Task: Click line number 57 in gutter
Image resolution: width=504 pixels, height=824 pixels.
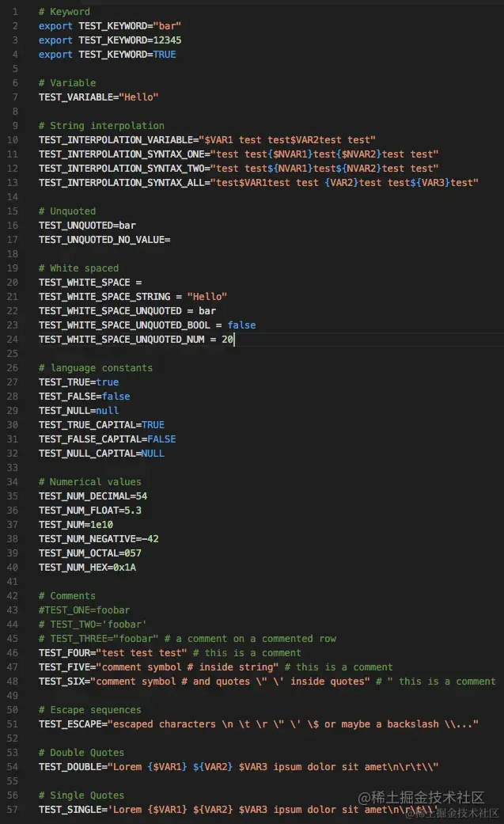Action: (12, 809)
